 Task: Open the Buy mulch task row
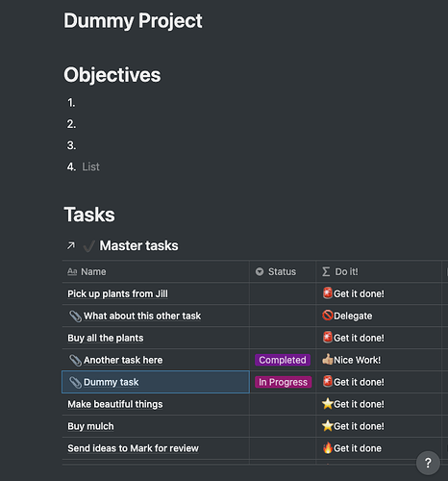(x=90, y=426)
